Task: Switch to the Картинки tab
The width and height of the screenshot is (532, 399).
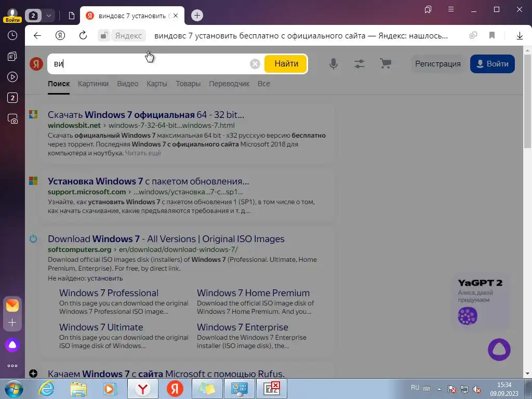Action: click(x=94, y=84)
